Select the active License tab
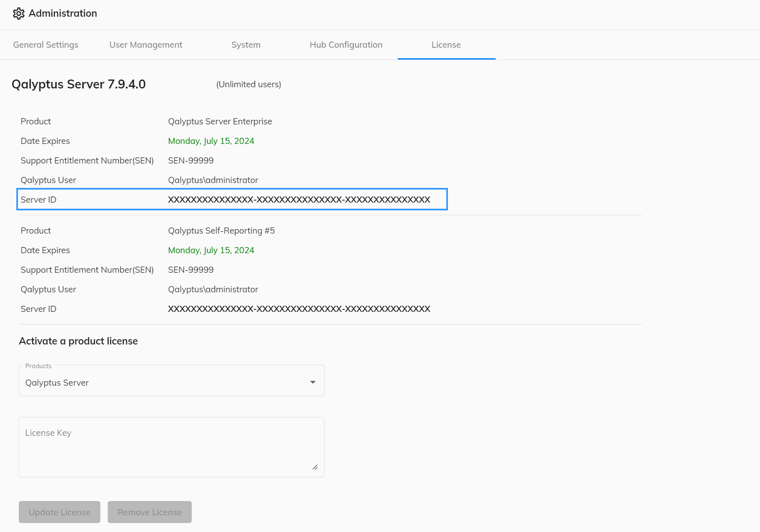Screen dimensions: 760x532 446,45
